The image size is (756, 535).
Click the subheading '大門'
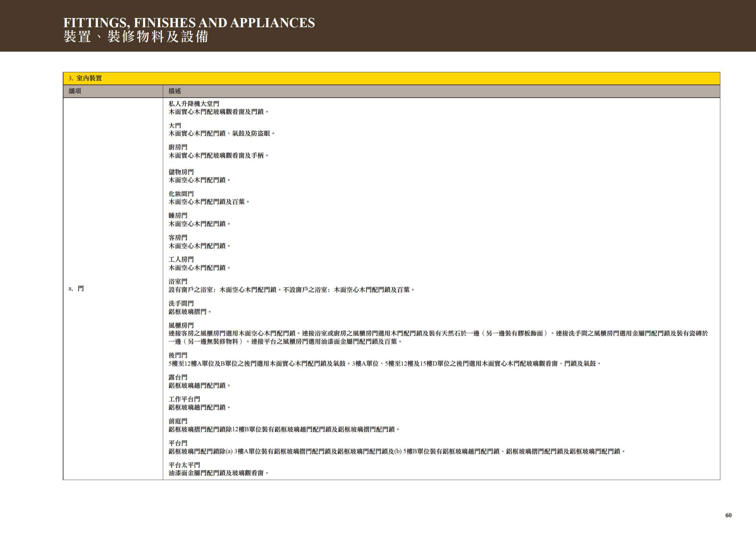click(x=175, y=126)
